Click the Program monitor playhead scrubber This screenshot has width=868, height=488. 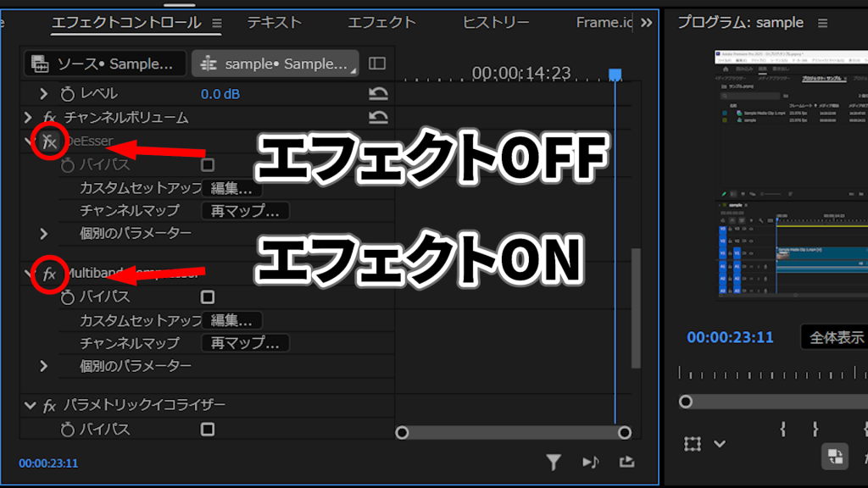click(686, 402)
